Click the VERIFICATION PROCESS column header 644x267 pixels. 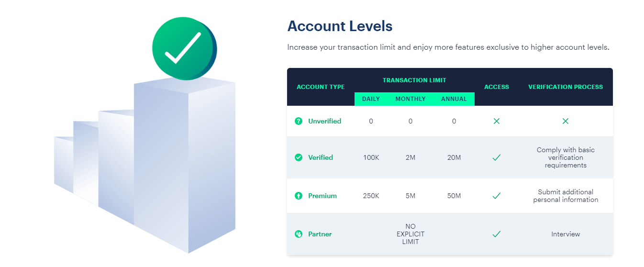[x=566, y=87]
